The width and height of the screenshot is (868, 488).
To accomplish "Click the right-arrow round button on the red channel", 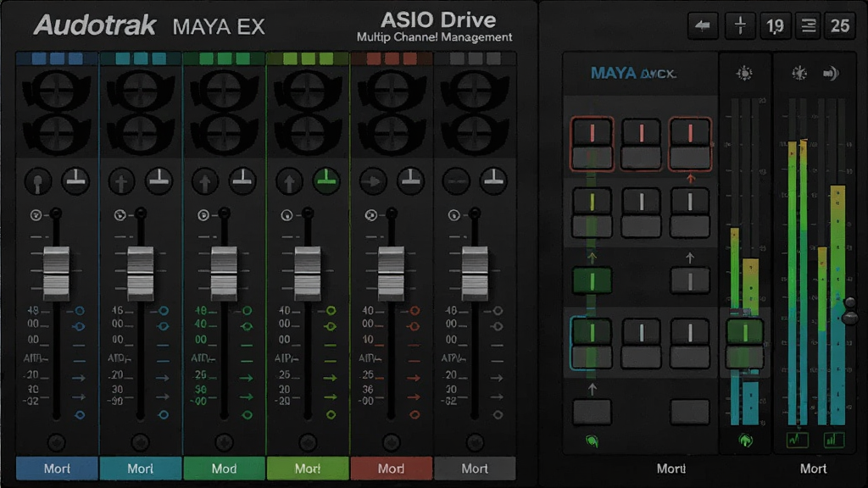I will click(x=373, y=181).
